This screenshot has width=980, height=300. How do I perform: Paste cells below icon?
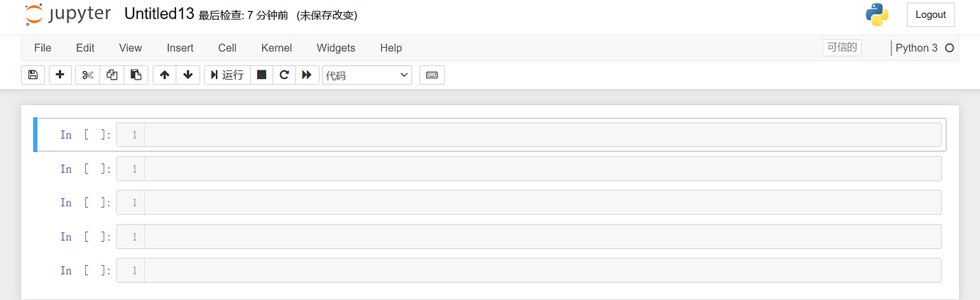pyautogui.click(x=136, y=75)
